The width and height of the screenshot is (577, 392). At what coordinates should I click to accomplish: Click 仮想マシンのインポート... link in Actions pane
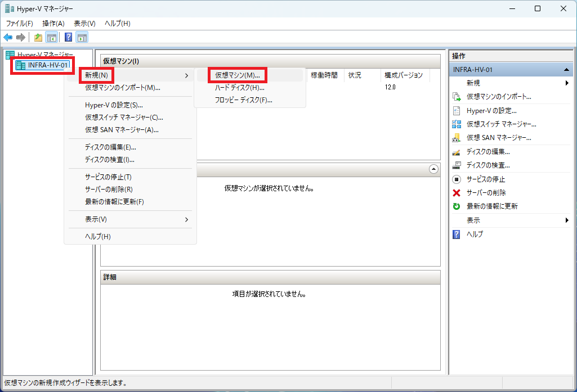coord(499,97)
